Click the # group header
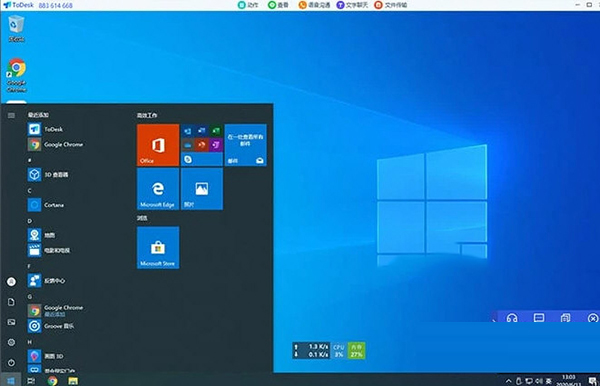This screenshot has height=386, width=600. click(29, 160)
